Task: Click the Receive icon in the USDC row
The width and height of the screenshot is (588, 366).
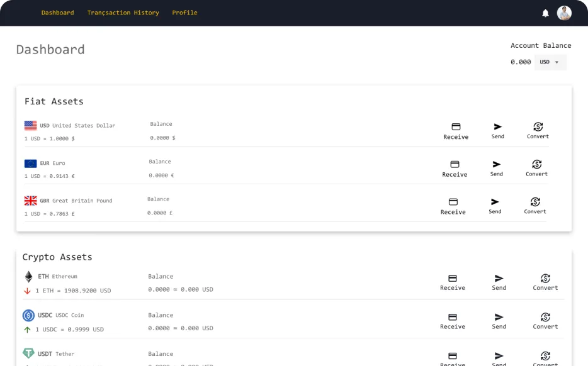Action: click(453, 317)
